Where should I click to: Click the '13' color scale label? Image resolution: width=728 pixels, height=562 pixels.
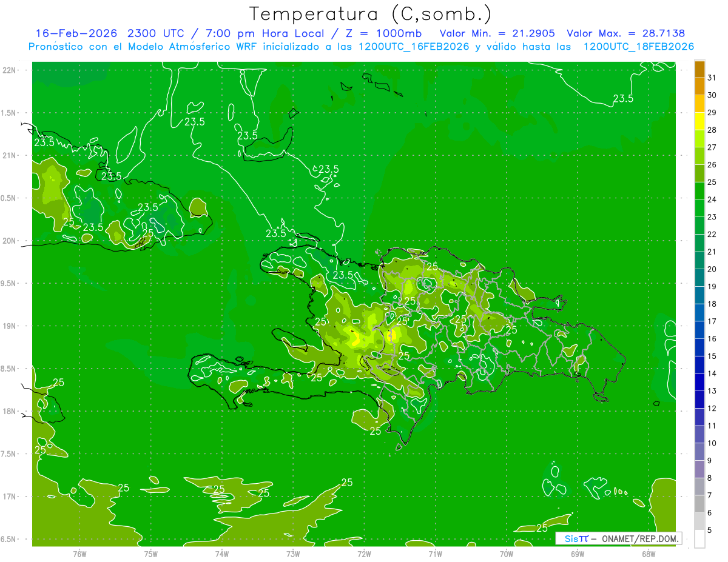(712, 391)
